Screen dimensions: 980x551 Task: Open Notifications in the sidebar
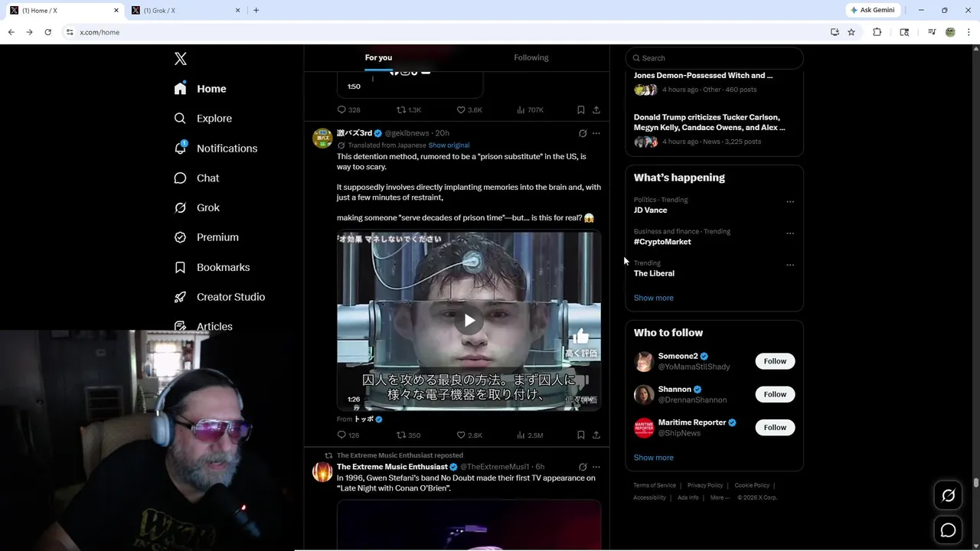click(216, 148)
